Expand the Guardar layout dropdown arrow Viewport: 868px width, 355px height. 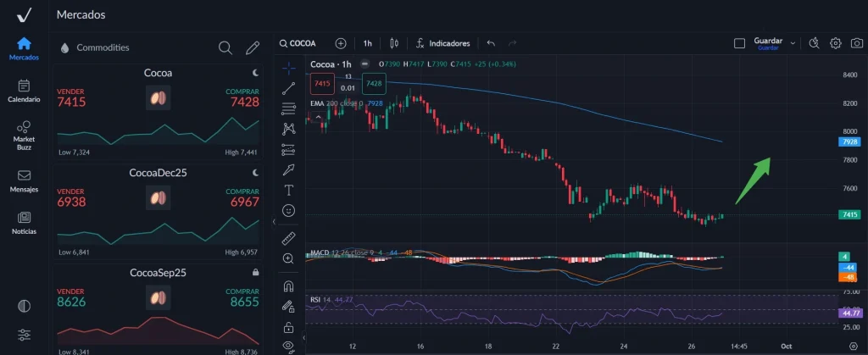pos(793,42)
